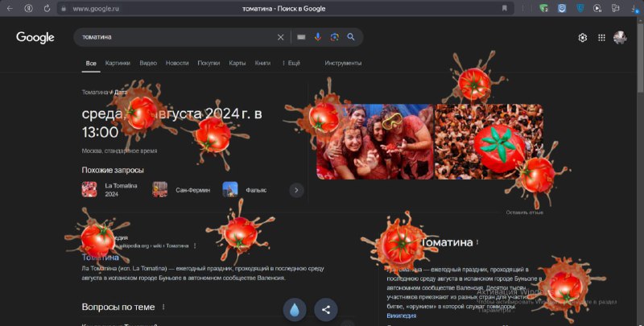Click the Томатина knowledge panel title
The width and height of the screenshot is (644, 326).
pyautogui.click(x=447, y=242)
